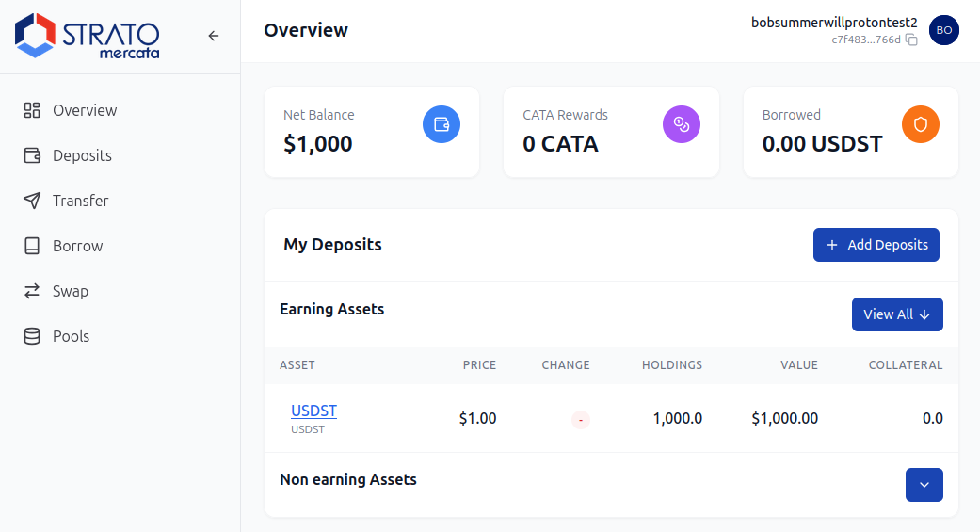Image resolution: width=980 pixels, height=532 pixels.
Task: Click the USDST change indicator badge
Action: (580, 419)
